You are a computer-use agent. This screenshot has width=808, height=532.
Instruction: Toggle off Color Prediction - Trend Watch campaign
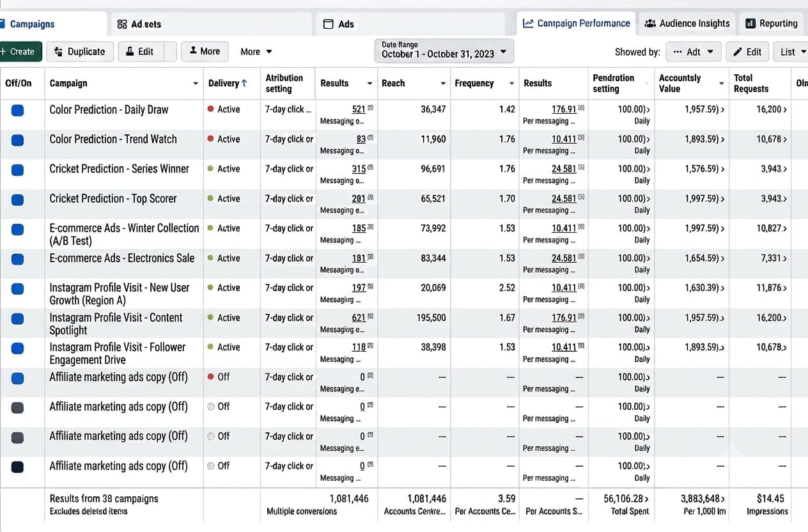point(18,140)
